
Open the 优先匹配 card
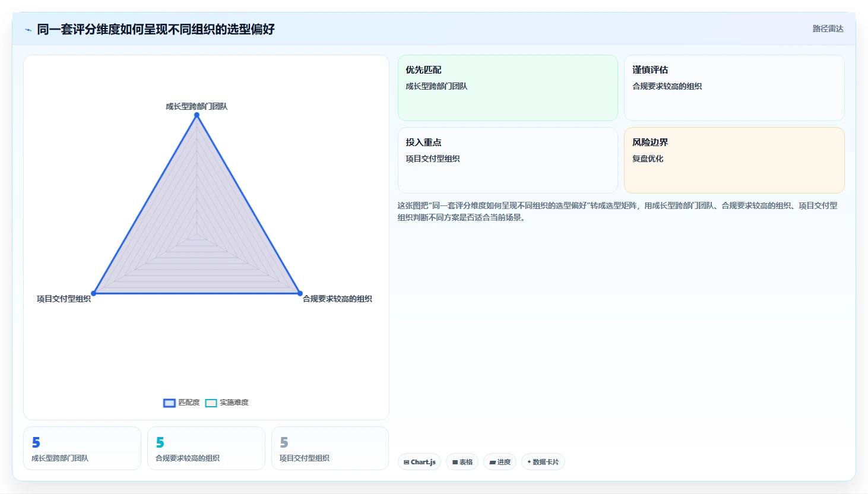508,88
